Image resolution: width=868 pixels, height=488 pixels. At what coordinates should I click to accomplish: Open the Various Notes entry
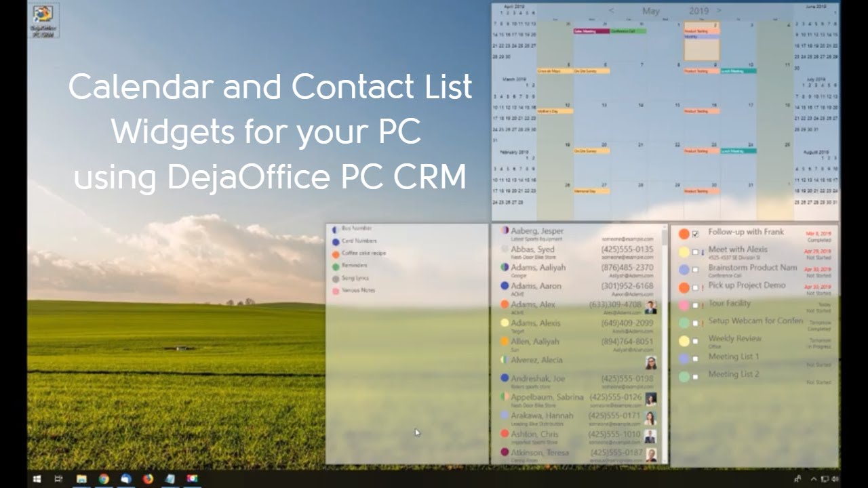[x=359, y=290]
